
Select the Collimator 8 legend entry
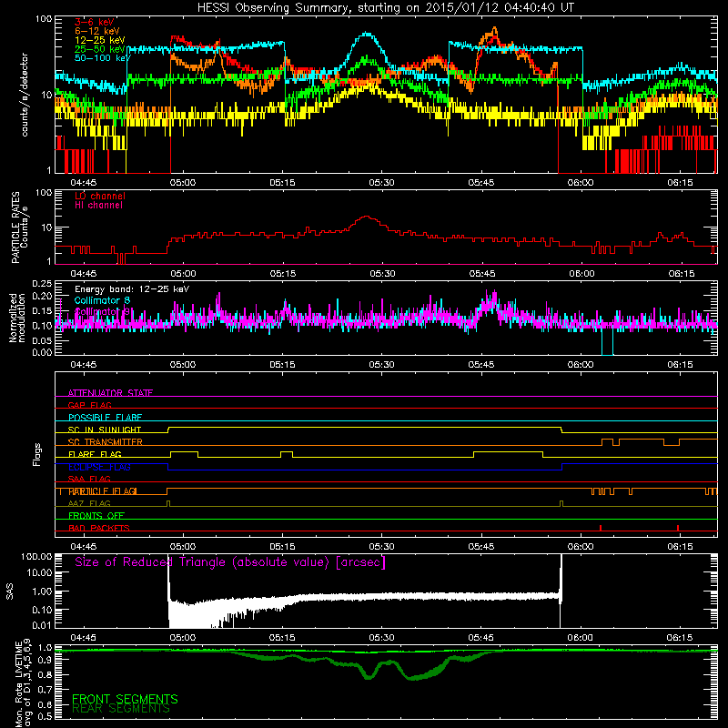coord(103,300)
